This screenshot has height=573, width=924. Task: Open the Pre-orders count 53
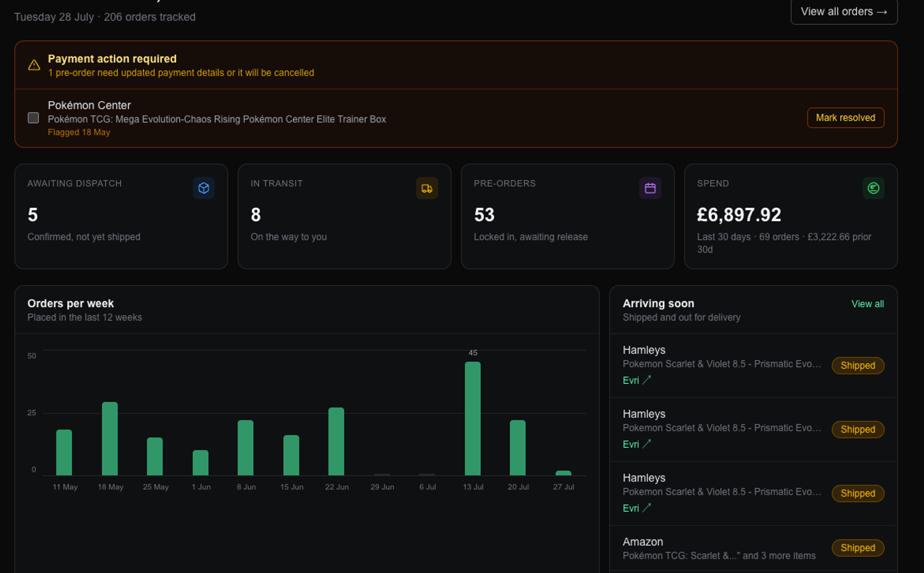tap(484, 215)
